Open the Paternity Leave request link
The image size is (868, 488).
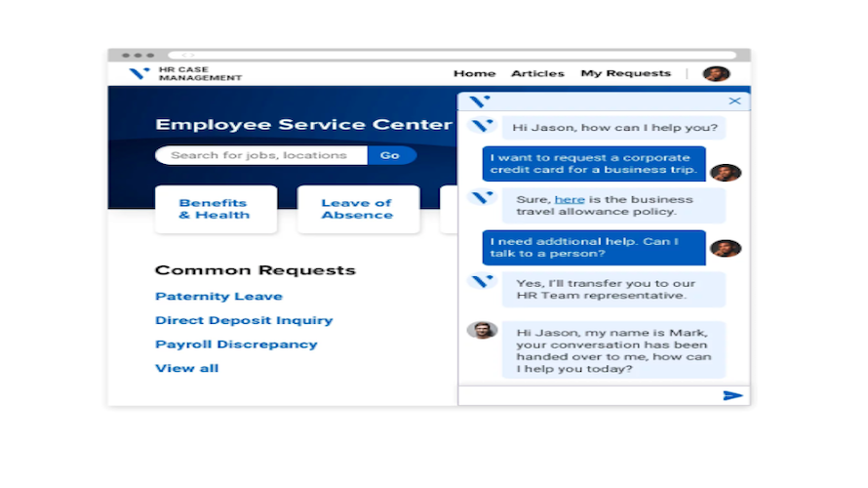coord(218,297)
